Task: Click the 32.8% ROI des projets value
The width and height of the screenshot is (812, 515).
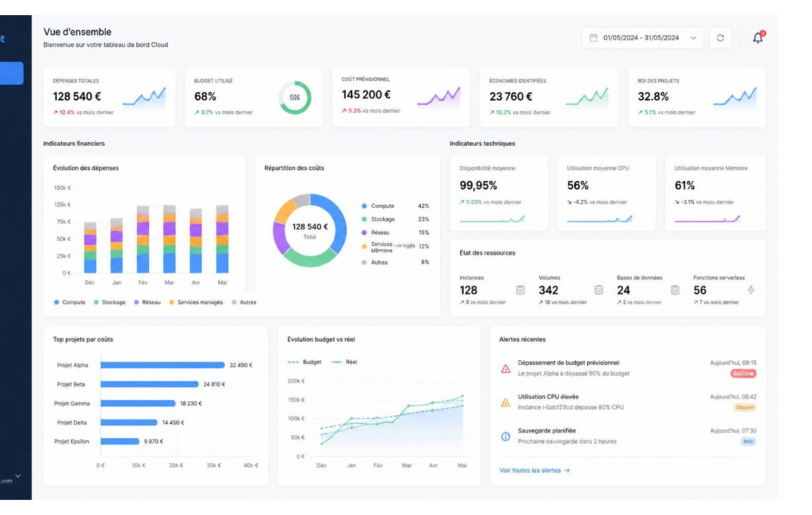Action: (653, 96)
